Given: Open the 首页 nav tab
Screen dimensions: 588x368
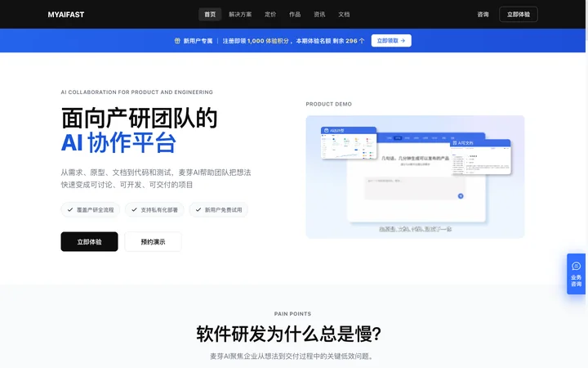Looking at the screenshot, I should pos(210,15).
